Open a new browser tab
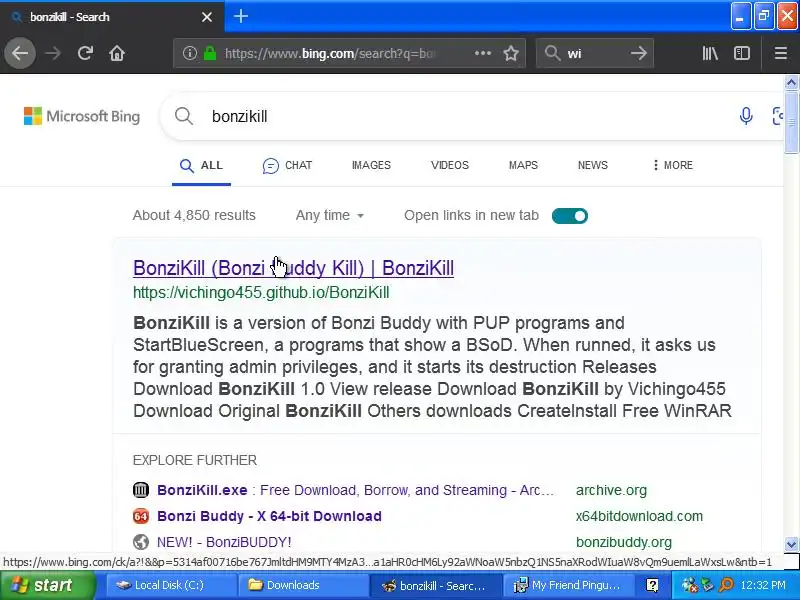 pyautogui.click(x=240, y=16)
